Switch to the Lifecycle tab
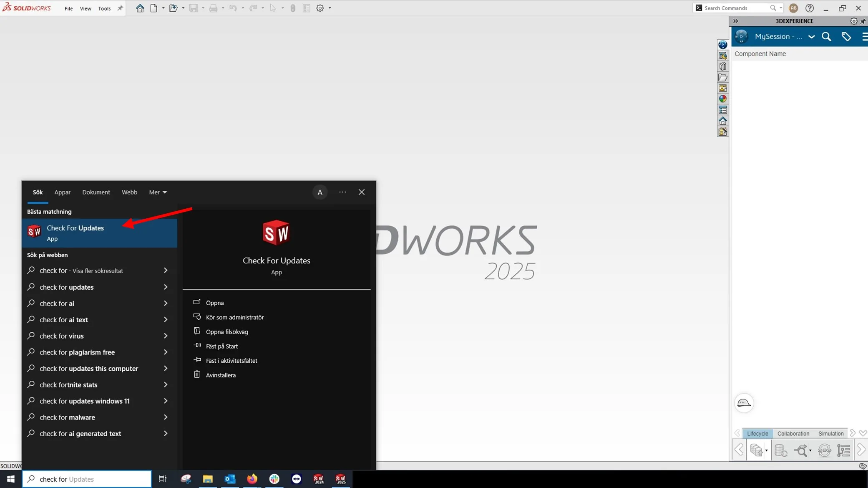Image resolution: width=868 pixels, height=488 pixels. click(x=757, y=433)
